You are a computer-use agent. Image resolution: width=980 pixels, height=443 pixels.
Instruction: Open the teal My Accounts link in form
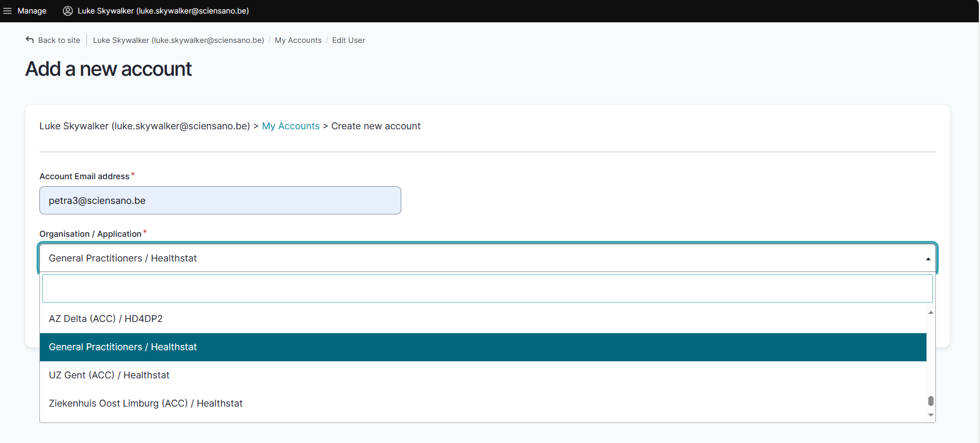pos(290,126)
